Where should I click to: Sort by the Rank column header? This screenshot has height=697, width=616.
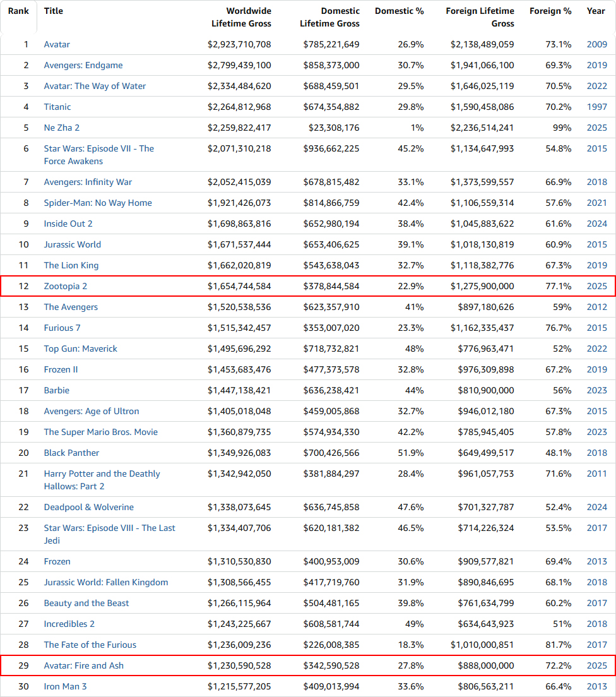(18, 11)
